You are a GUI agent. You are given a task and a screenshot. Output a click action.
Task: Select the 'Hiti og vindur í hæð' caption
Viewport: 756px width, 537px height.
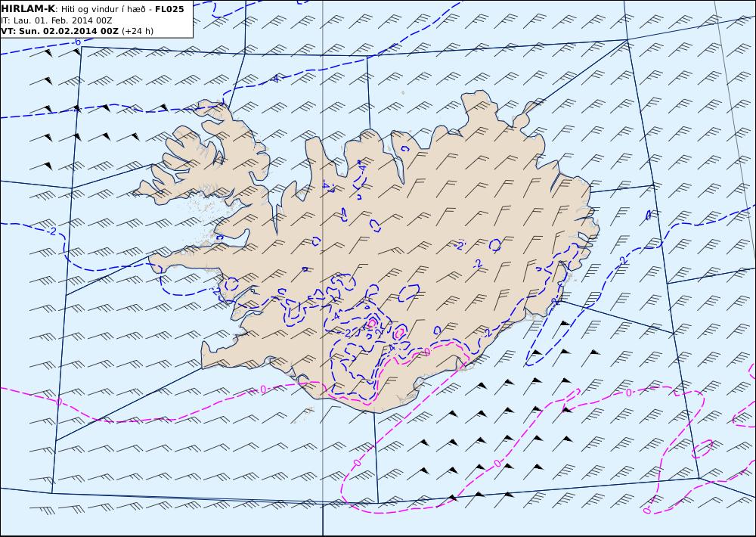(103, 9)
